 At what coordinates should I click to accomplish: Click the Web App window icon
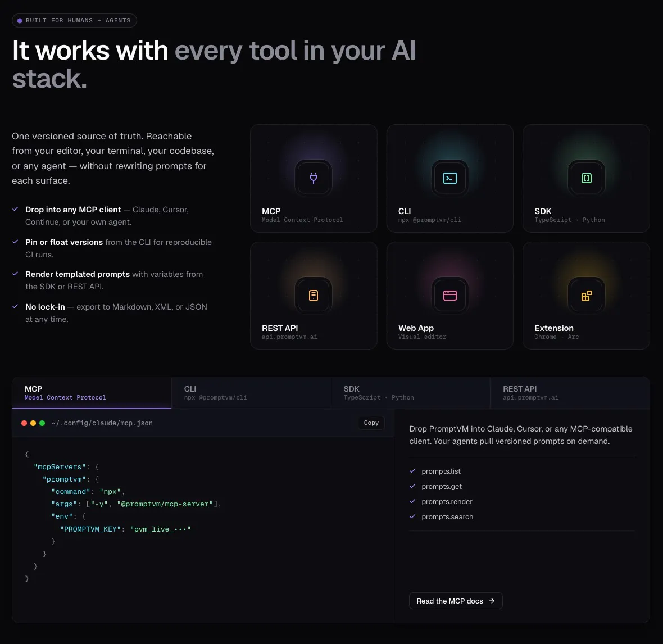coord(450,295)
